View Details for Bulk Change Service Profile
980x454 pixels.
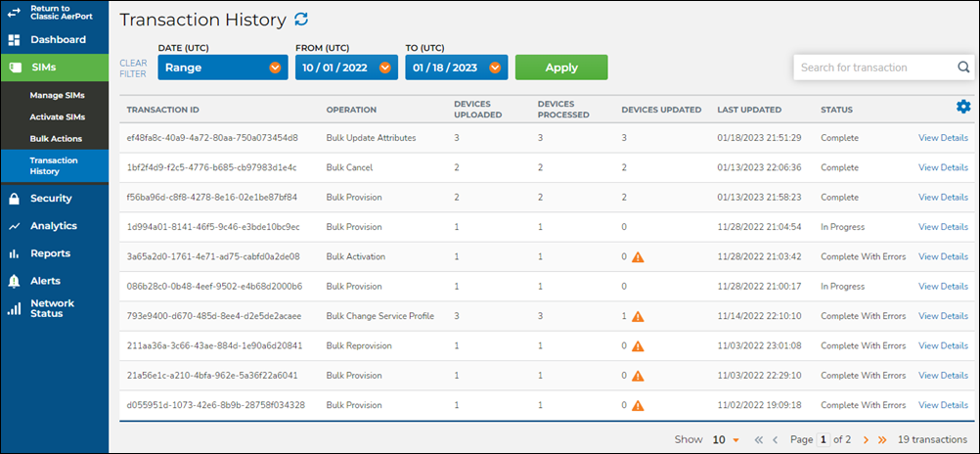point(943,316)
